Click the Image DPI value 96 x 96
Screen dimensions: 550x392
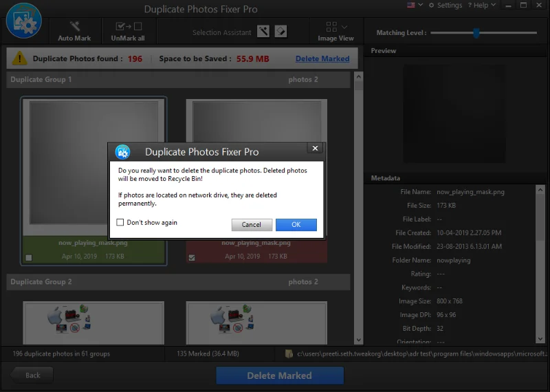click(x=446, y=315)
